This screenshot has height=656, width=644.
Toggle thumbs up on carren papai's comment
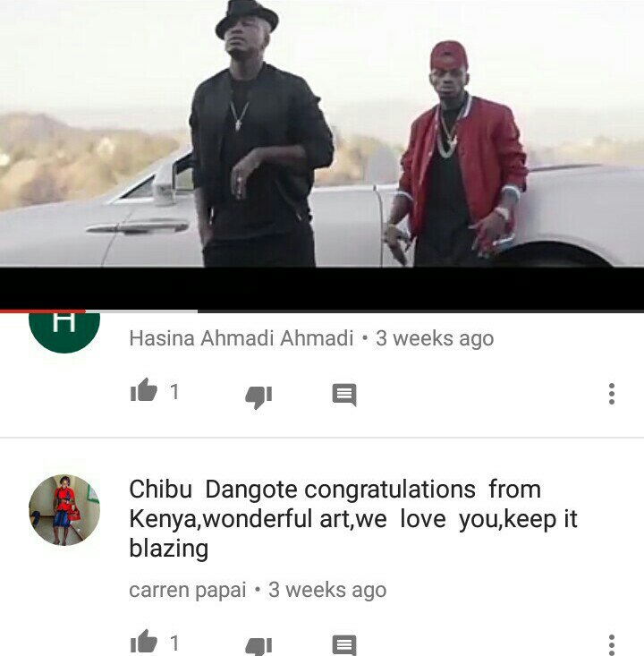coord(144,642)
